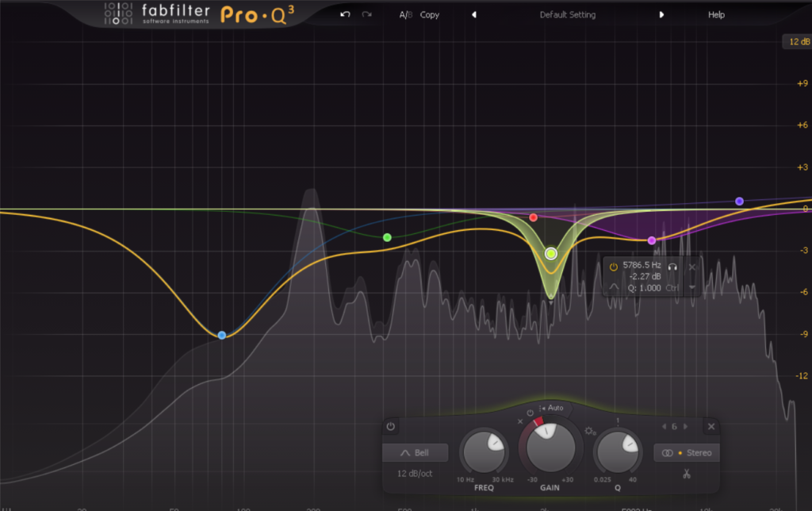Open the Bell filter shape dropdown
Screen dimensions: 812x511
click(416, 453)
